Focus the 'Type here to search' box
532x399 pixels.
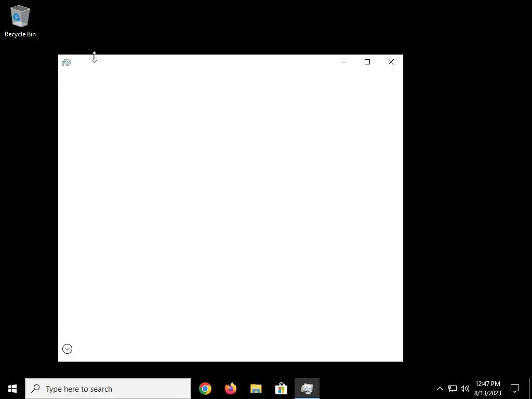tap(108, 389)
